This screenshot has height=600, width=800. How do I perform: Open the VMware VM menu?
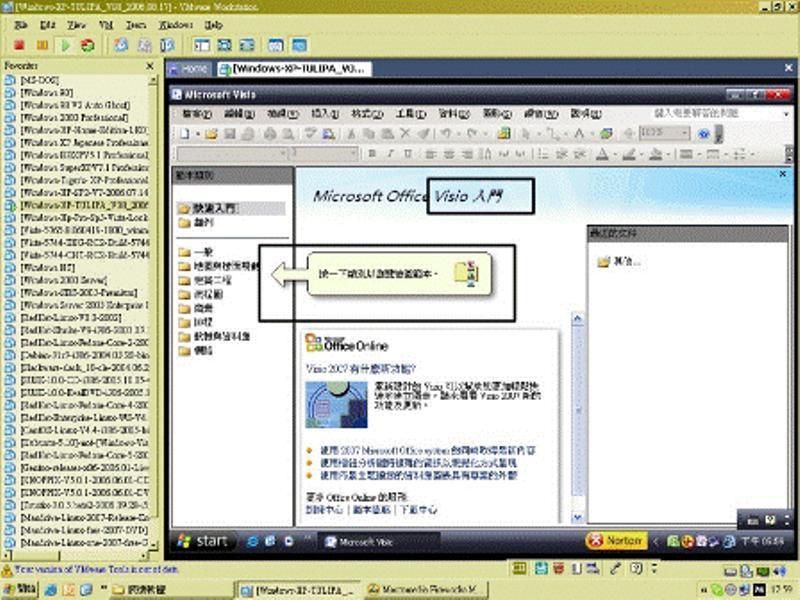[106, 24]
